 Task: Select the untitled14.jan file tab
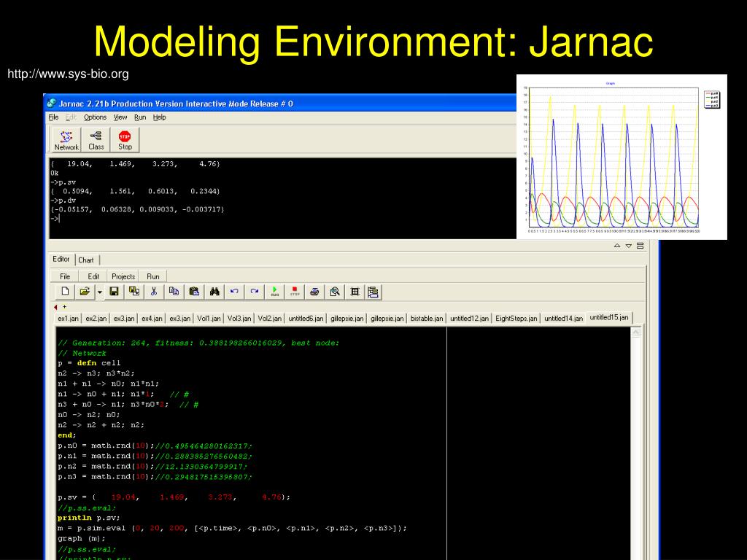tap(564, 319)
